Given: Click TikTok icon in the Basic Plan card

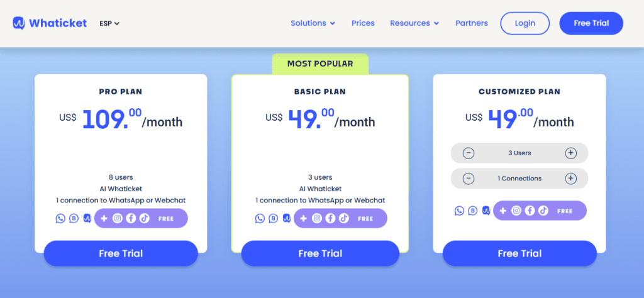Looking at the screenshot, I should pos(343,219).
